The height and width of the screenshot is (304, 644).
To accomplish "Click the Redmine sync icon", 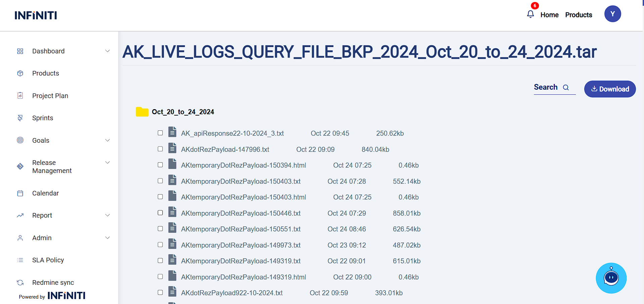I will [x=20, y=283].
